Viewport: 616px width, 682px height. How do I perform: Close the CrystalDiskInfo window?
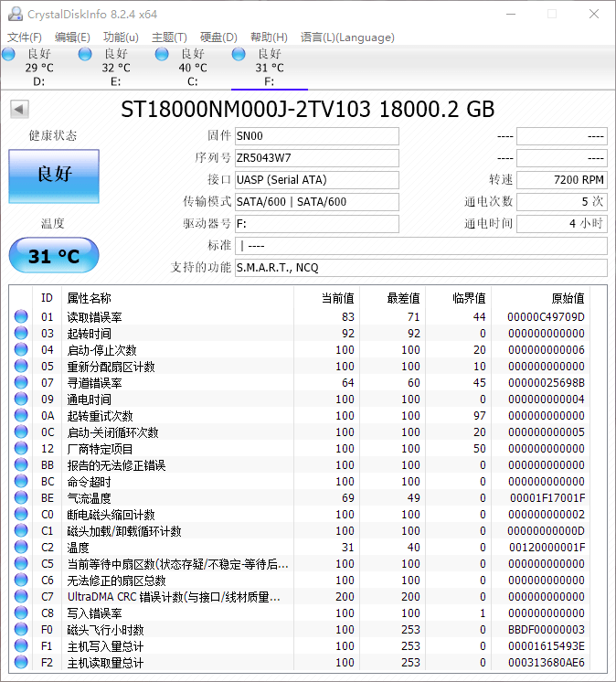594,14
